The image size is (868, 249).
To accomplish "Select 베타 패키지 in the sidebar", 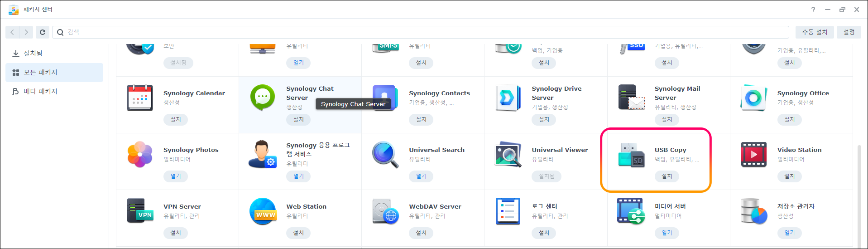I will coord(54,91).
